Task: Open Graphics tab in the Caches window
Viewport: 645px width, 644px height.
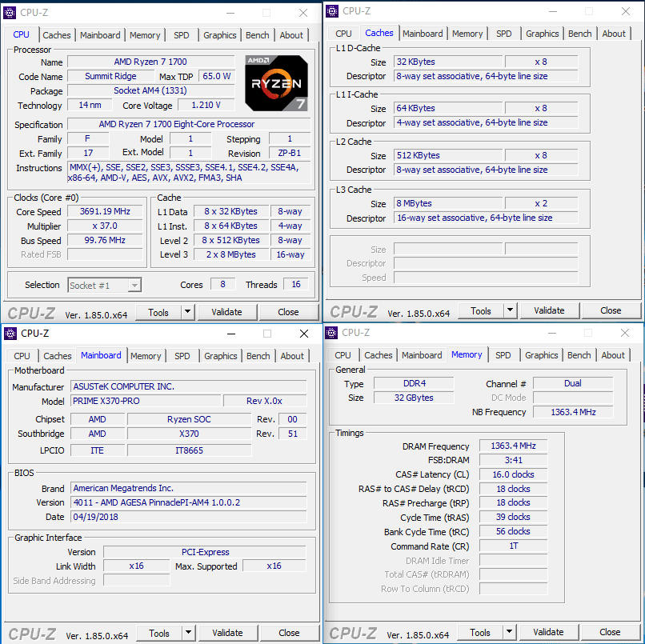Action: click(x=542, y=34)
